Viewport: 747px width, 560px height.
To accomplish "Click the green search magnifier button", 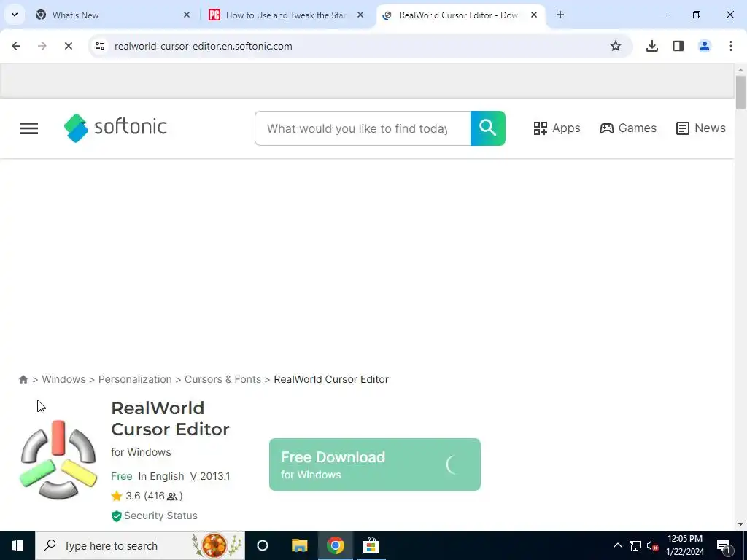I will coord(487,128).
